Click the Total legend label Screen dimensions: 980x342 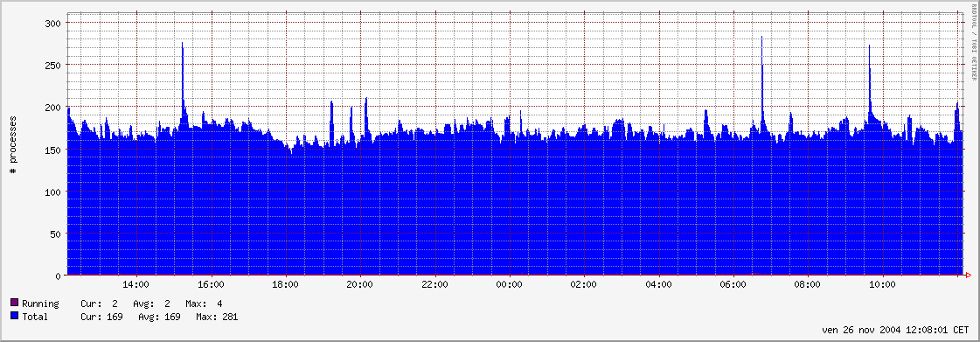35,317
